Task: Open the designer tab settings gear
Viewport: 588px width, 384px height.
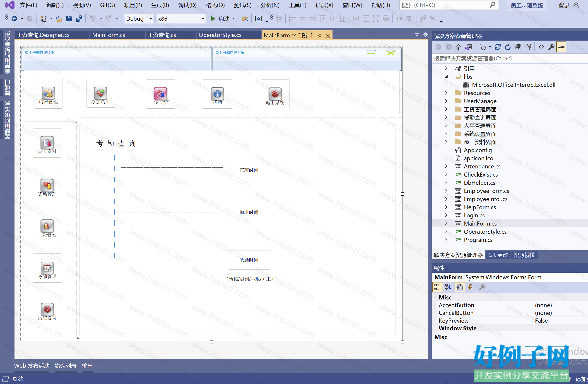Action: (x=425, y=35)
